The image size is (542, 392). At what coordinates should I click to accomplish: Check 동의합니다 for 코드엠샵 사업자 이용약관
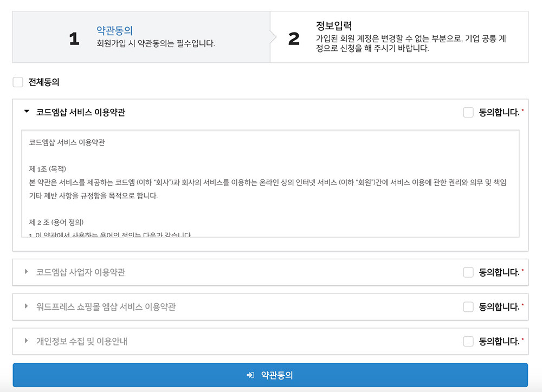(468, 272)
